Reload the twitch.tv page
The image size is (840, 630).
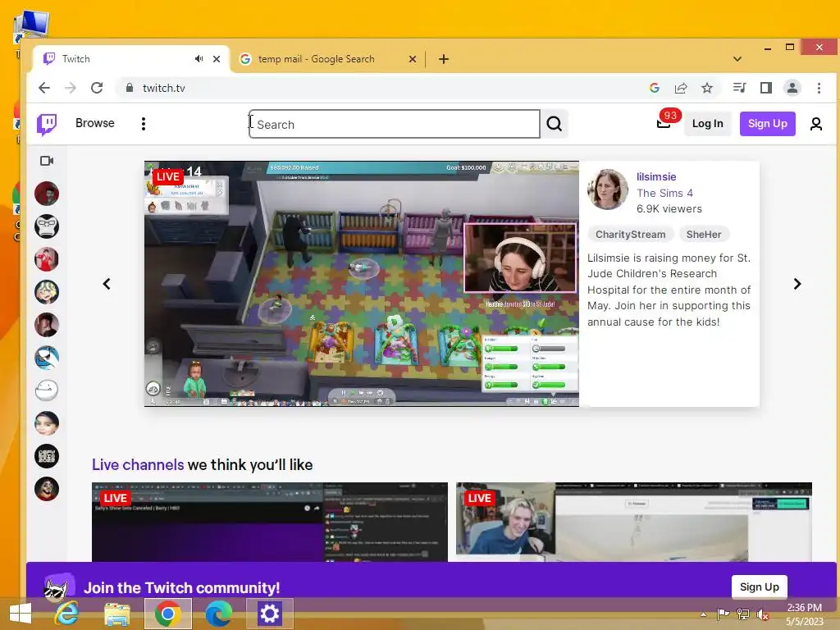coord(97,88)
